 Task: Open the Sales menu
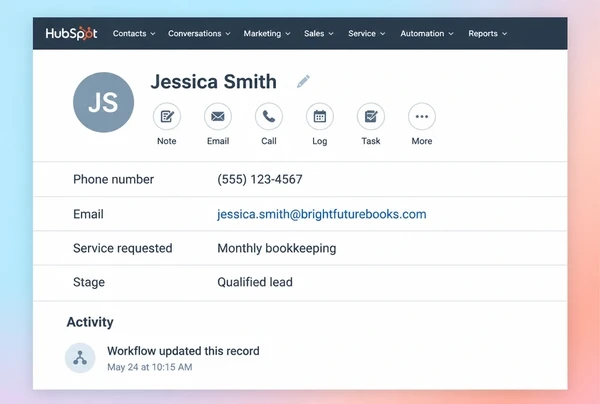pyautogui.click(x=319, y=34)
